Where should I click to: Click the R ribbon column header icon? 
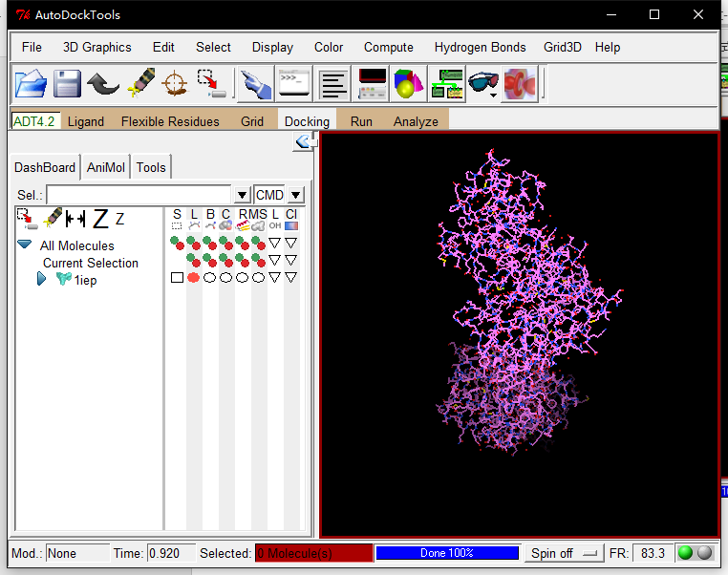[243, 220]
